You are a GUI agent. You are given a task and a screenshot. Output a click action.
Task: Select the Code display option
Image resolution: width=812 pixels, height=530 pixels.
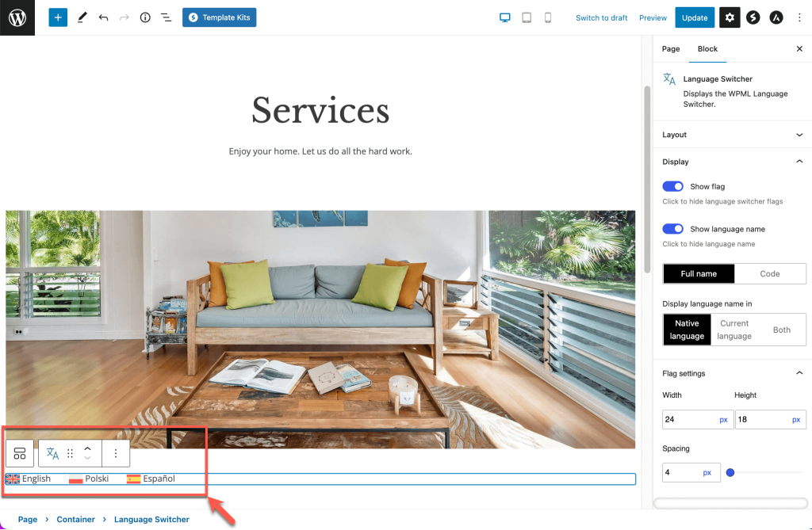coord(770,273)
